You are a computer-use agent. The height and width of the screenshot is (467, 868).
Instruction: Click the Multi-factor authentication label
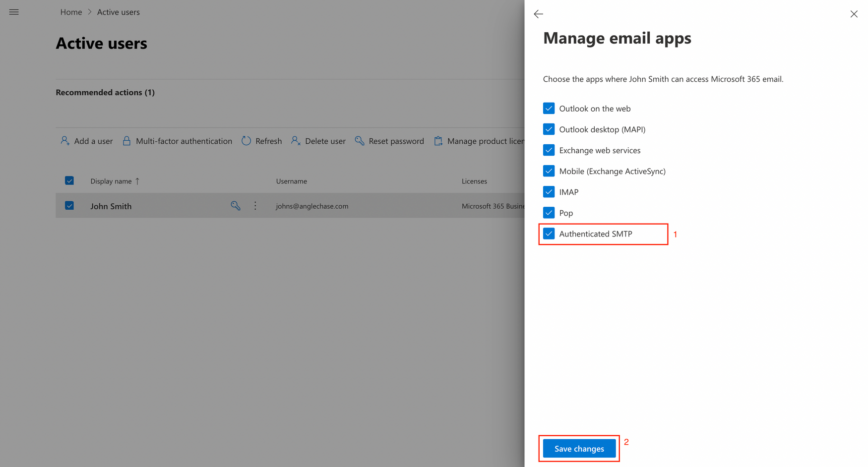(x=184, y=141)
